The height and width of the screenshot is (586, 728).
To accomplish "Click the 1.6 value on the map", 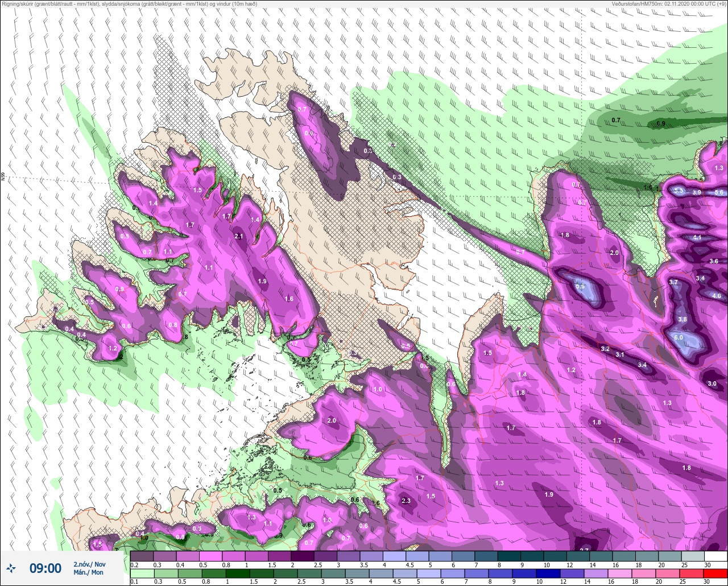I will [x=289, y=299].
